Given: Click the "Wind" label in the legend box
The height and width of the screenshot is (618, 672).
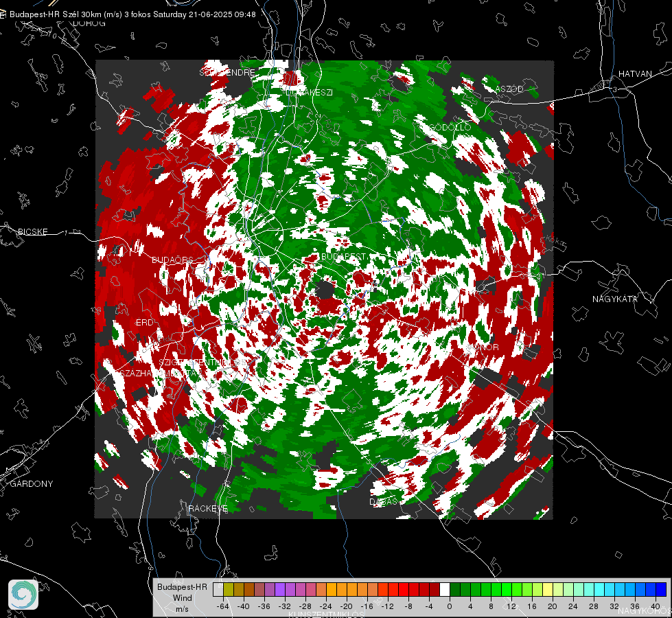Looking at the screenshot, I should 182,598.
